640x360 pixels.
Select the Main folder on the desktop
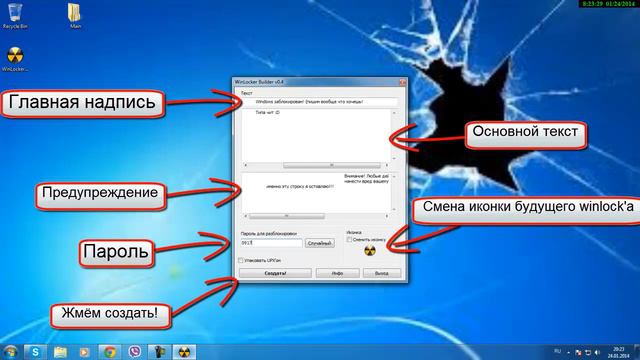coord(75,16)
